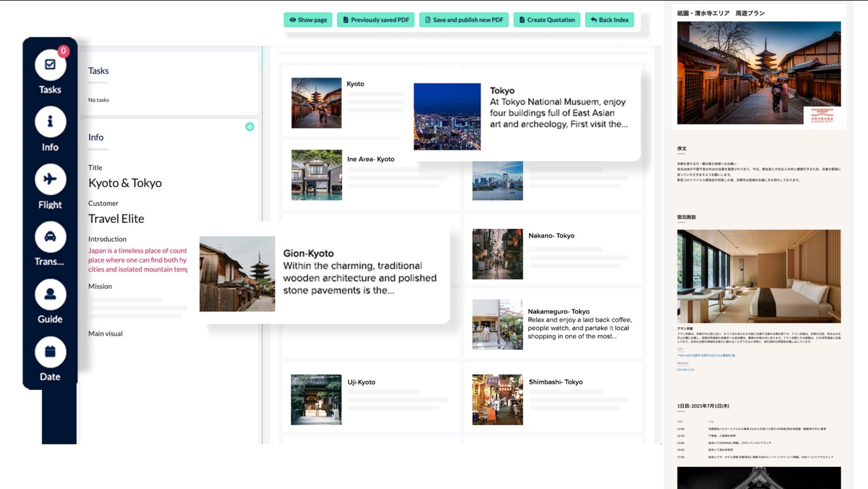Screen dimensions: 868x489
Task: Click the Date calendar icon
Action: click(50, 352)
